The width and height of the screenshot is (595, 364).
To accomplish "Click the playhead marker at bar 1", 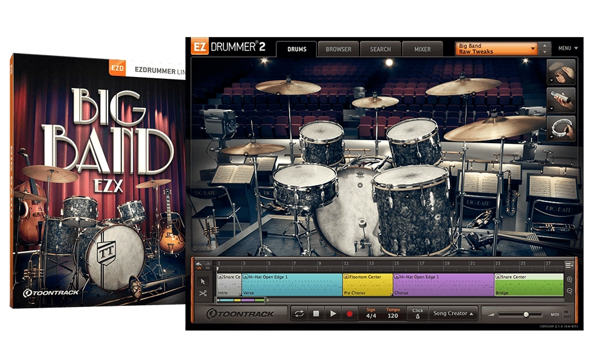I will pyautogui.click(x=218, y=269).
